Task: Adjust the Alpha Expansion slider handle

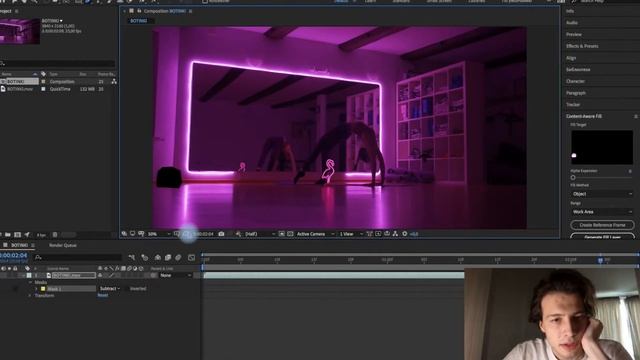Action: pos(573,178)
